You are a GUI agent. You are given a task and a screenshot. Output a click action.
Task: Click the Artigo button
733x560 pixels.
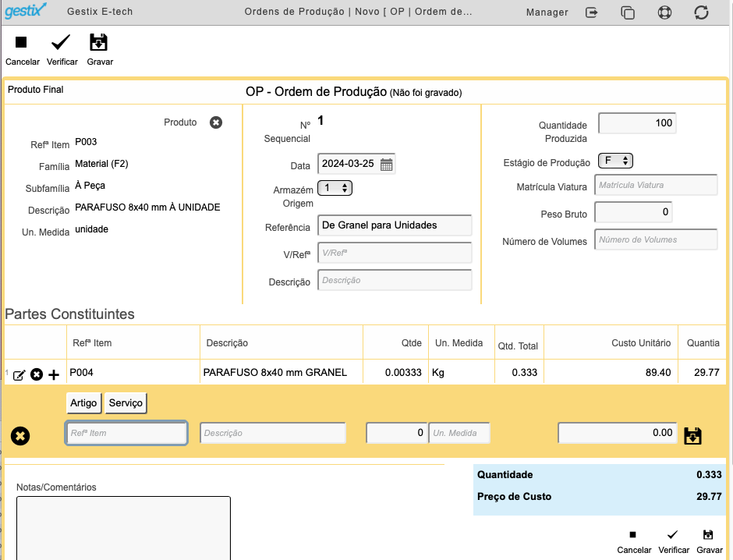pos(83,403)
